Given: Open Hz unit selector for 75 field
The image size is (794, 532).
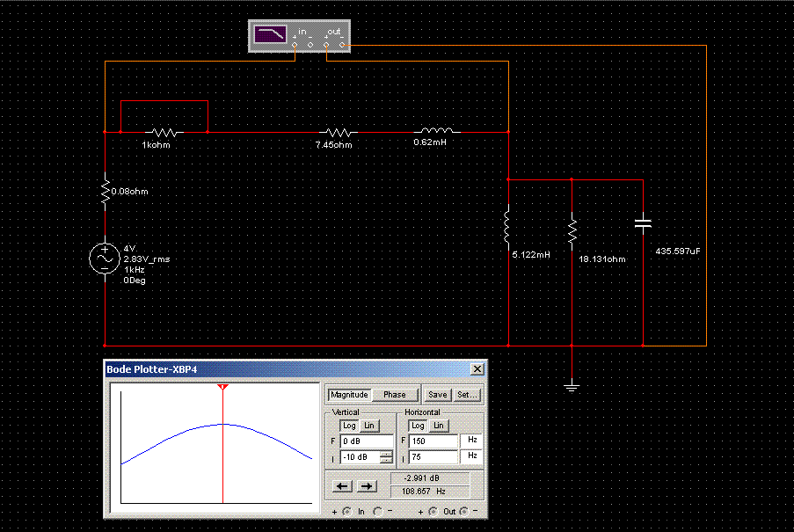Looking at the screenshot, I should coord(471,456).
